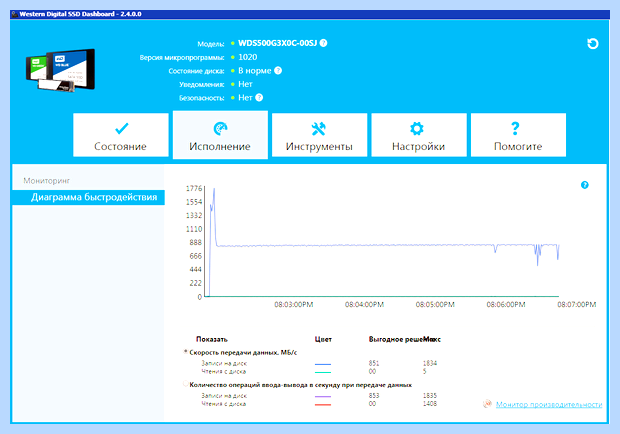Click the IOPS write value 853

pyautogui.click(x=374, y=395)
